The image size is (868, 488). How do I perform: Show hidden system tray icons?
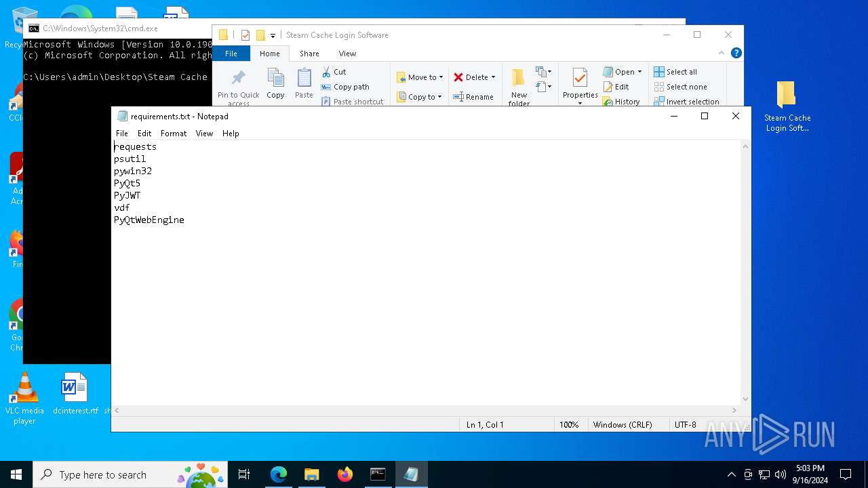coord(731,474)
